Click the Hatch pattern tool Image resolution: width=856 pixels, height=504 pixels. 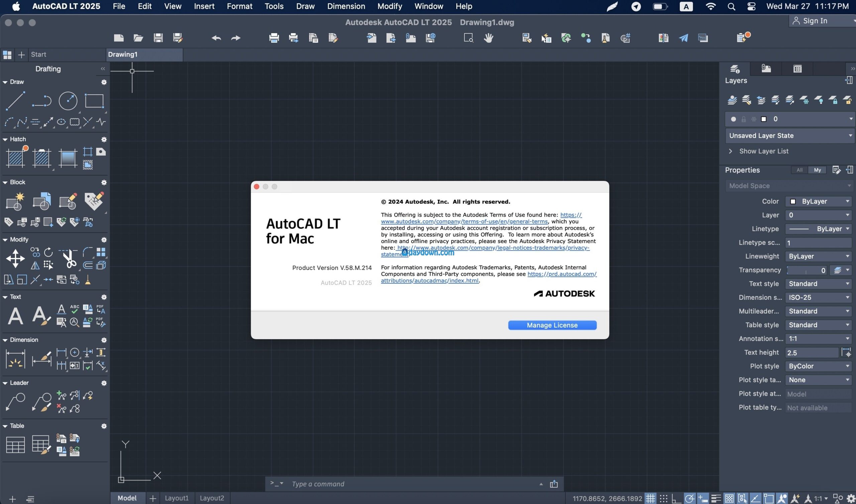point(15,158)
